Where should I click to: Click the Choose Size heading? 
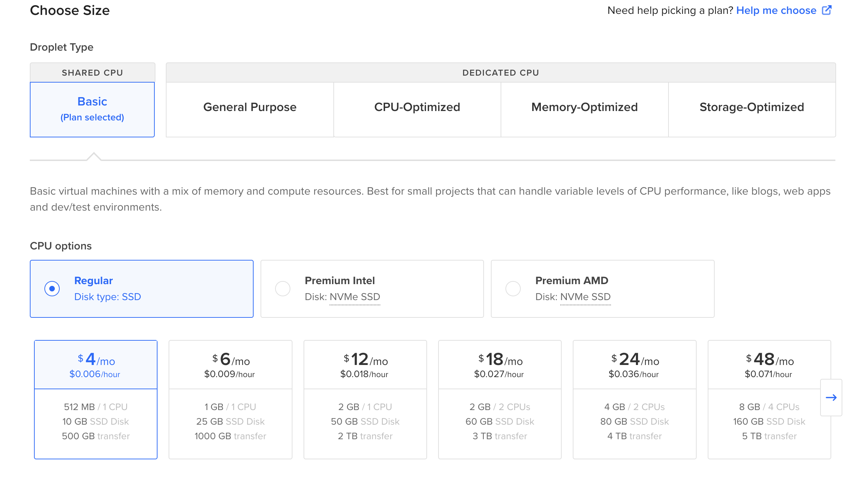pyautogui.click(x=70, y=10)
